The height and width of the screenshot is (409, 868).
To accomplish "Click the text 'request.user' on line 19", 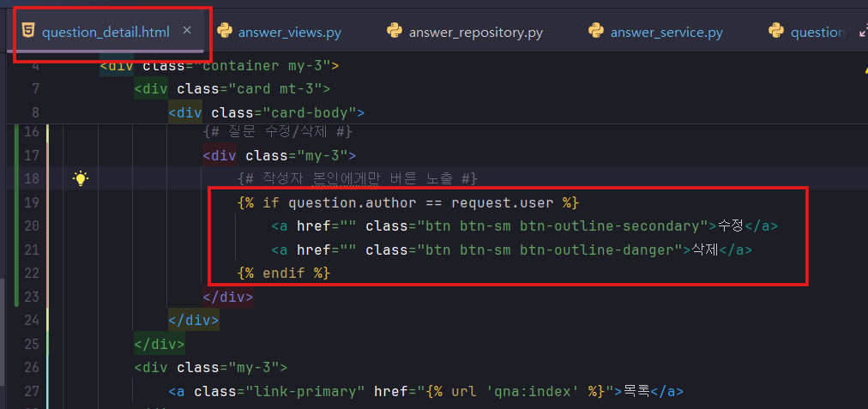I will [503, 202].
